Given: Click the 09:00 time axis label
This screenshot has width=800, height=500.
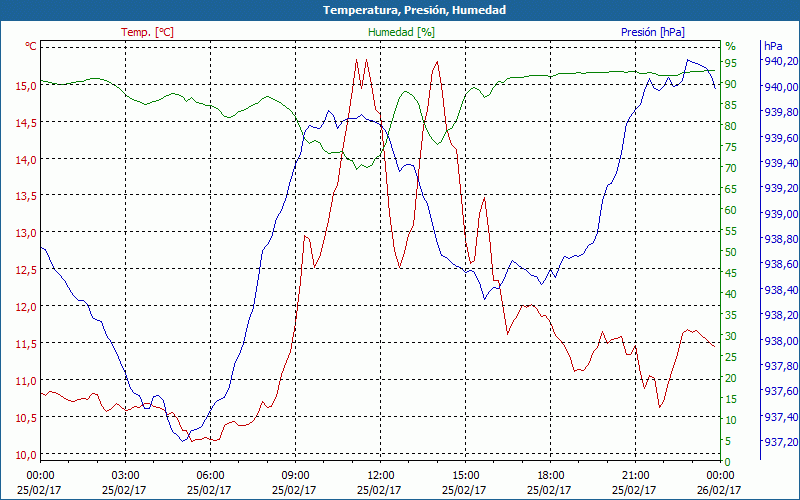Looking at the screenshot, I should pos(295,476).
